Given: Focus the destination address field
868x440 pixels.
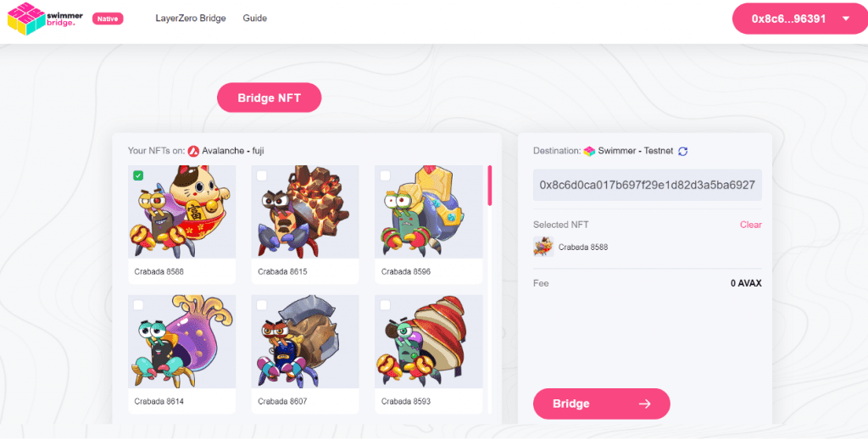Looking at the screenshot, I should pyautogui.click(x=647, y=186).
